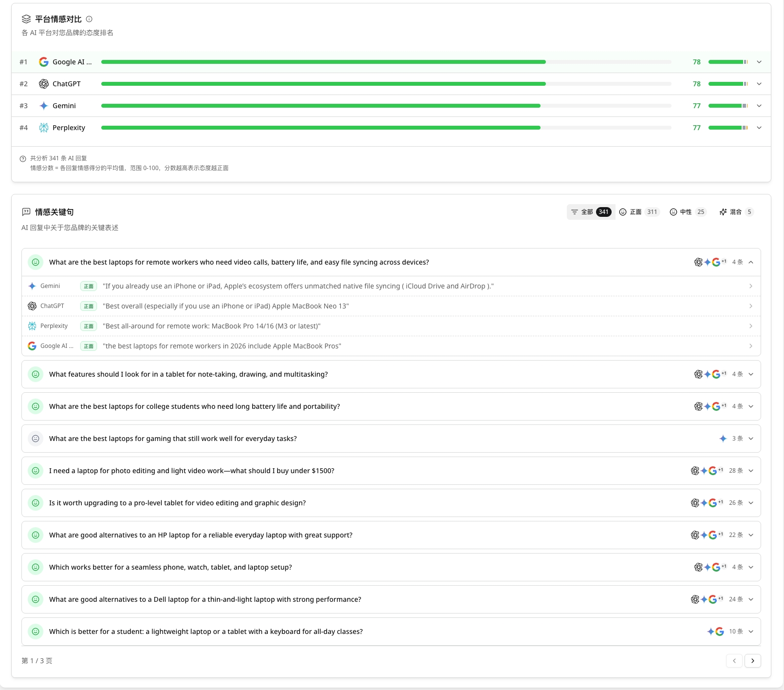Expand the Gemini platform row details

[759, 106]
